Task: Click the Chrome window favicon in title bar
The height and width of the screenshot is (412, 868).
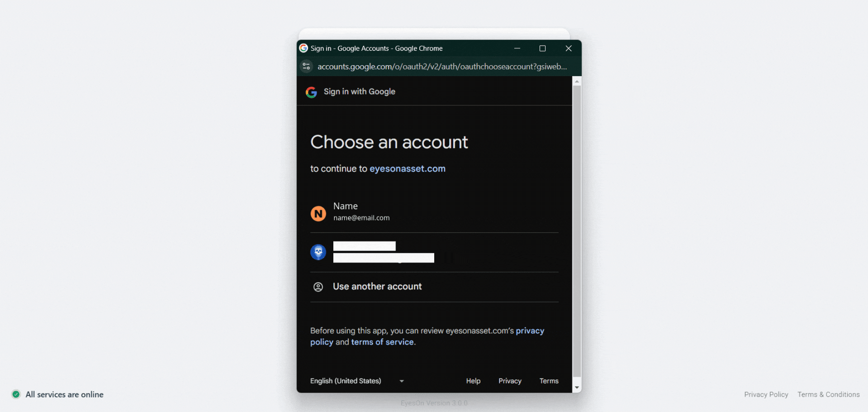Action: pos(304,48)
